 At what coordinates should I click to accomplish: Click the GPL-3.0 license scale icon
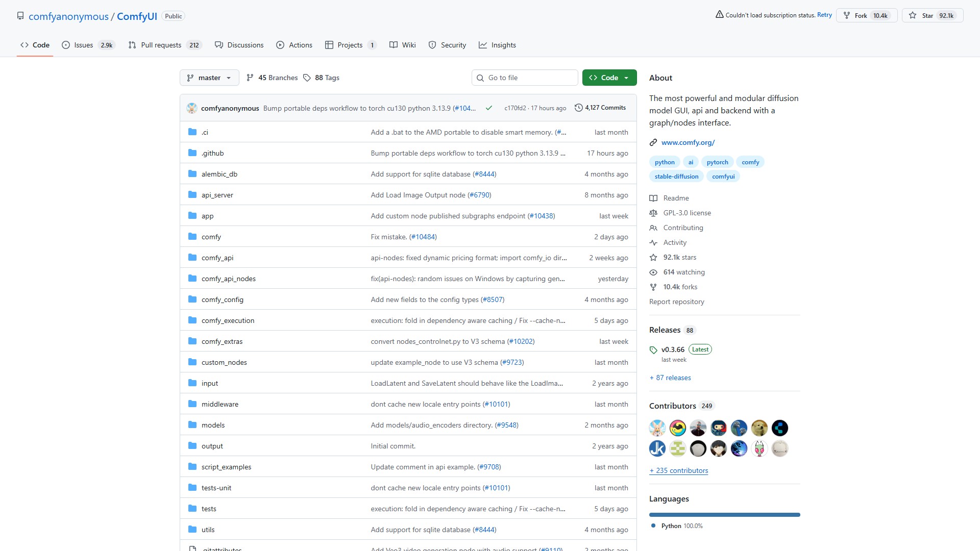click(653, 213)
